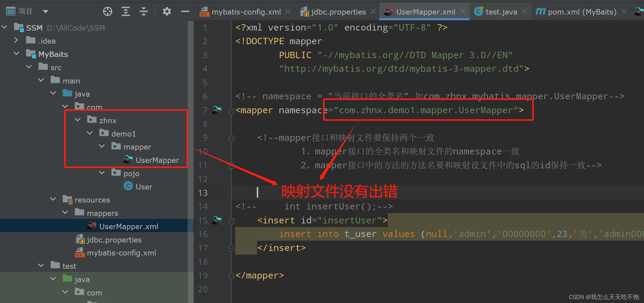Close the mybatis-config.xml tab

pos(288,12)
